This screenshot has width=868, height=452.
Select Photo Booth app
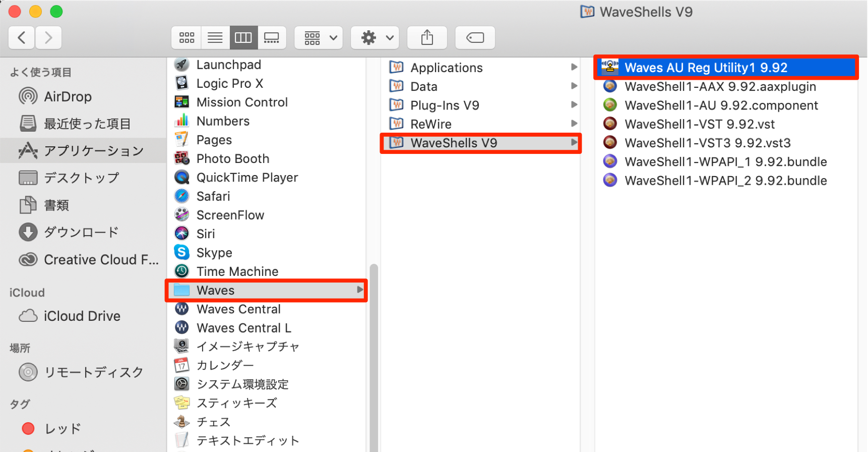(267, 158)
